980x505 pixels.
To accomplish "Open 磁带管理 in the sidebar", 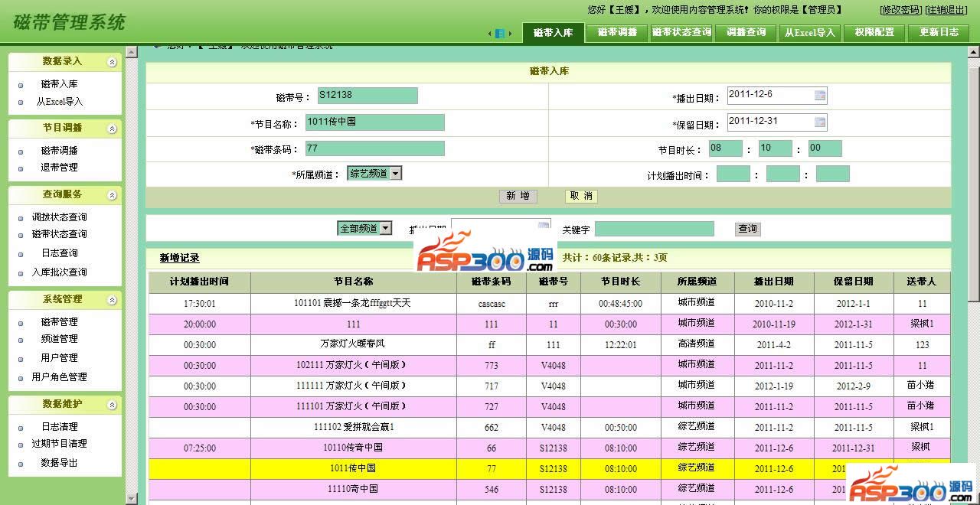I will pyautogui.click(x=60, y=322).
